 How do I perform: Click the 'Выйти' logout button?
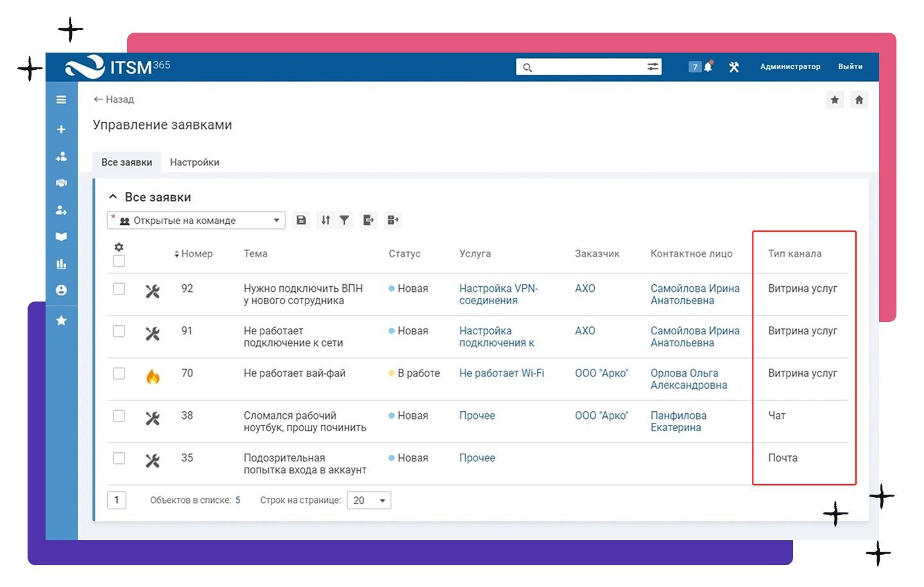click(850, 67)
